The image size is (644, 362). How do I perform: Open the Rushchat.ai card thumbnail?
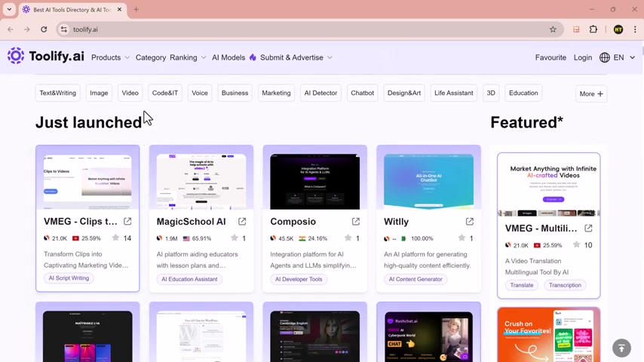pos(428,336)
